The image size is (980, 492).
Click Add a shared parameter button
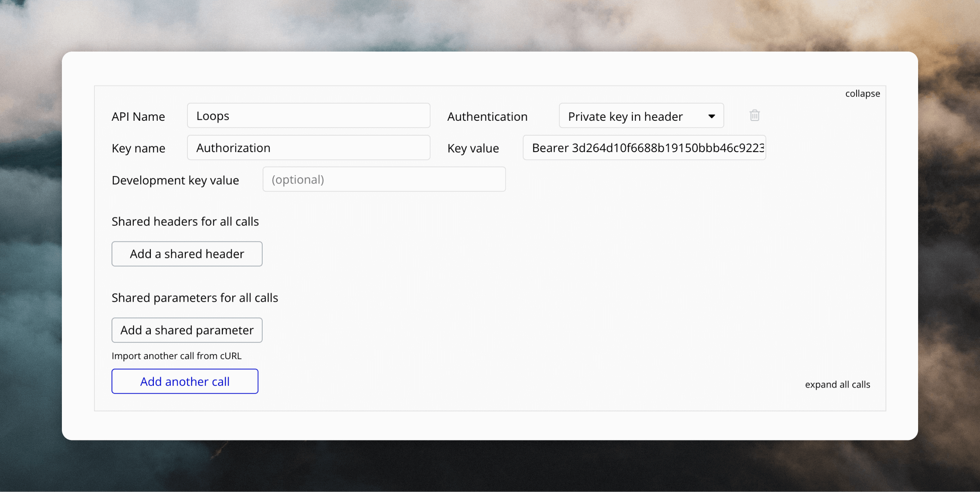187,330
